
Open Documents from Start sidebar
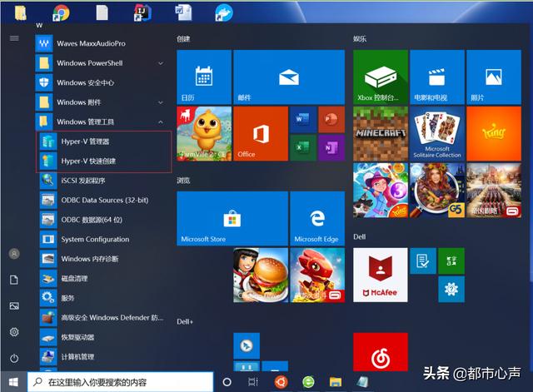click(14, 280)
